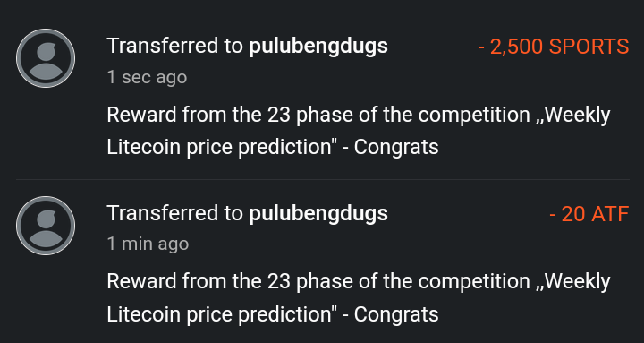The height and width of the screenshot is (343, 644).
Task: Select the - 2,500 SPORTS amount
Action: click(554, 47)
